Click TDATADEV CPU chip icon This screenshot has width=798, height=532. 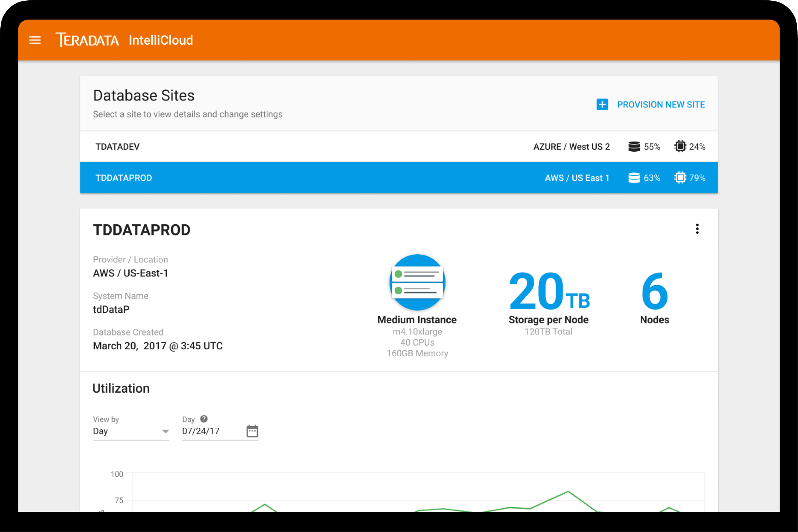pyautogui.click(x=680, y=146)
